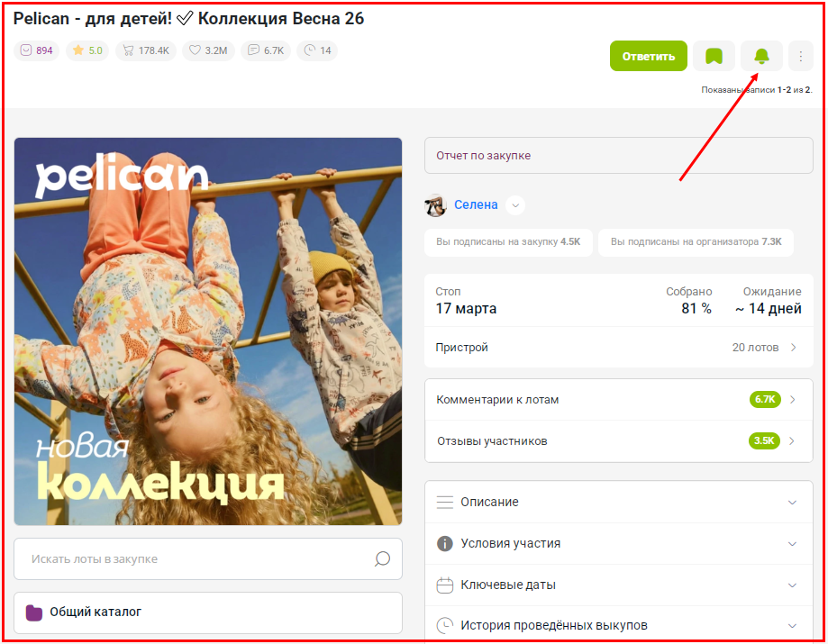Screen dimensions: 828x644
Task: Click the 5.0 star rating badge
Action: [x=87, y=50]
